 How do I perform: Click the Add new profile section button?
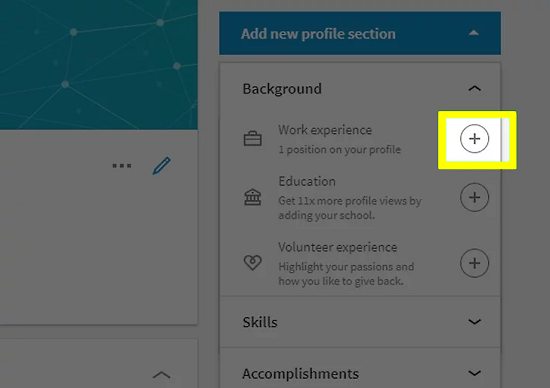(x=360, y=33)
